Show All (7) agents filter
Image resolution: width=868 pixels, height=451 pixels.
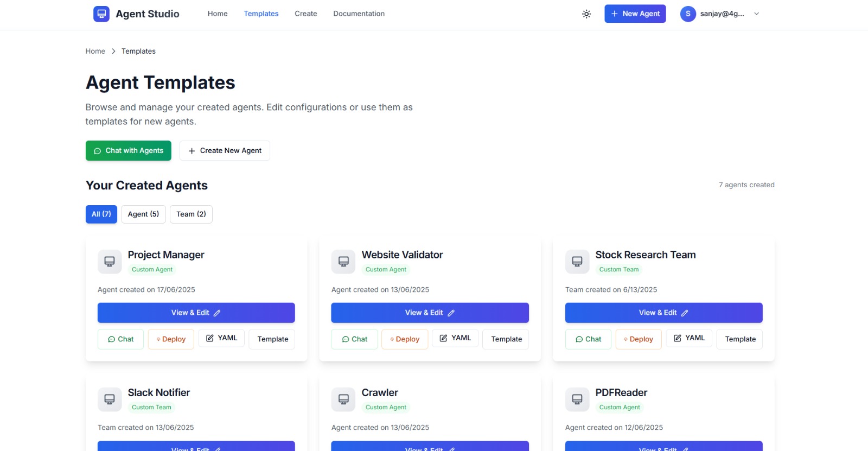(x=101, y=214)
